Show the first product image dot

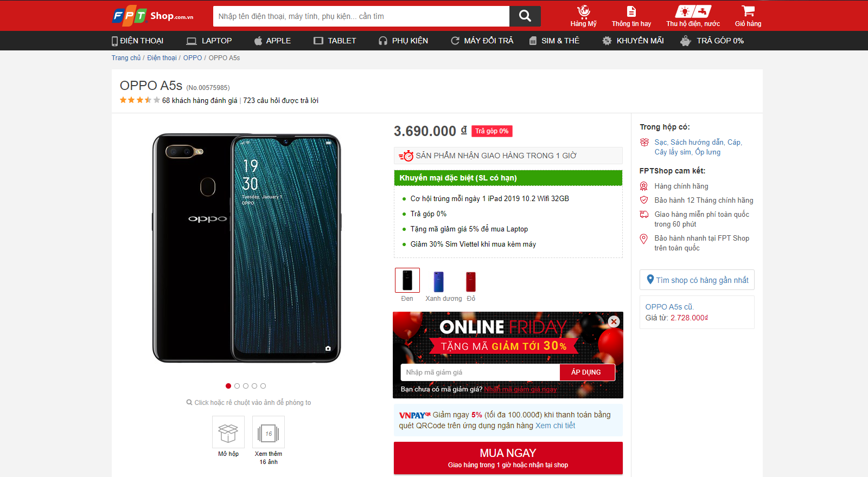228,386
